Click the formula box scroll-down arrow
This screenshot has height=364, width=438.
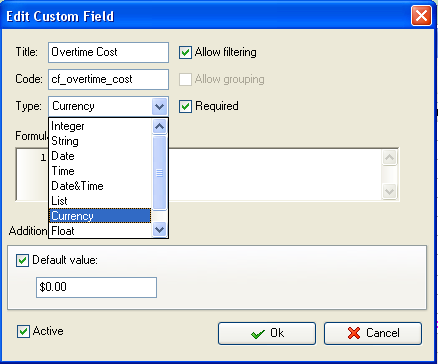pyautogui.click(x=389, y=191)
